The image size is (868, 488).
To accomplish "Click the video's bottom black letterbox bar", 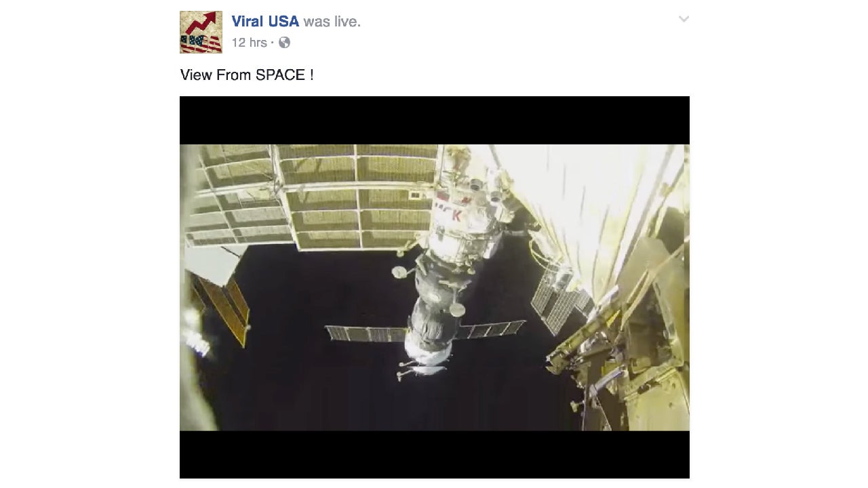I will point(435,455).
